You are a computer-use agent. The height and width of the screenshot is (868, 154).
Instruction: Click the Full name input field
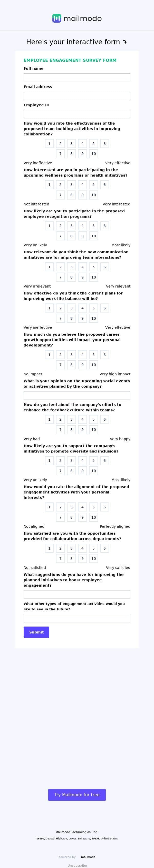pos(77,77)
